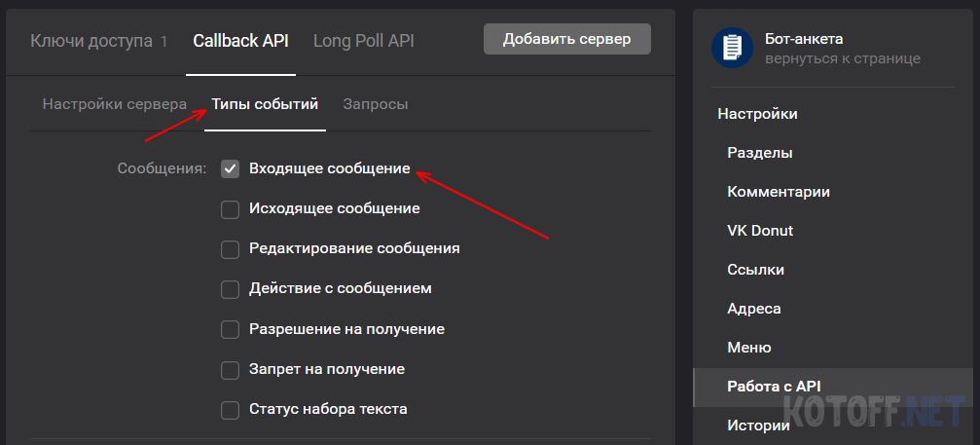Switch to the Ключи доступа tab
Image resolution: width=980 pixels, height=445 pixels.
(98, 41)
